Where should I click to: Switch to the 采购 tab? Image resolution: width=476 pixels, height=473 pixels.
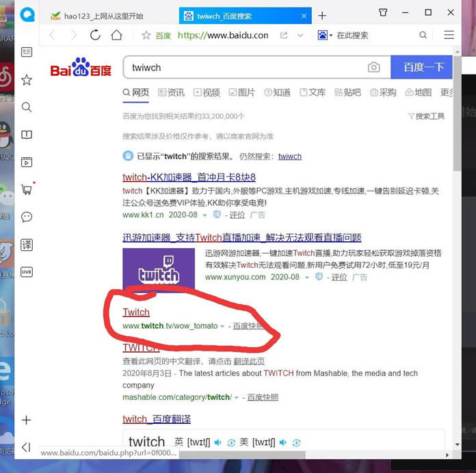pyautogui.click(x=383, y=92)
